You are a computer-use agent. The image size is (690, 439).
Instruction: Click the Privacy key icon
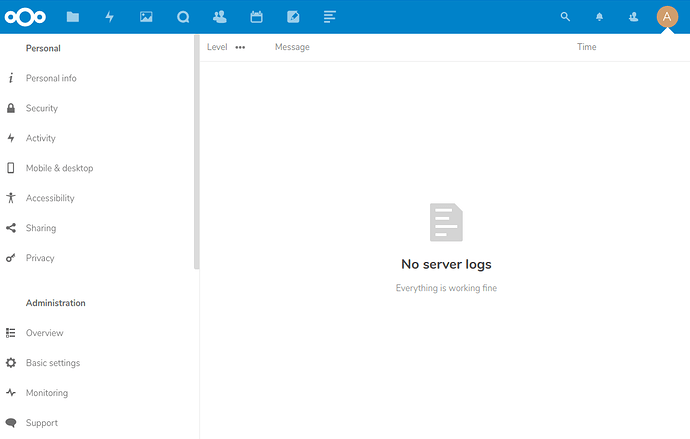coord(11,258)
